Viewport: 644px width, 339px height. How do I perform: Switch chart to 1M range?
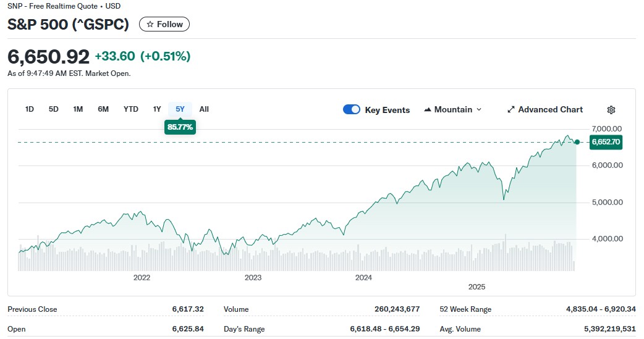(78, 109)
